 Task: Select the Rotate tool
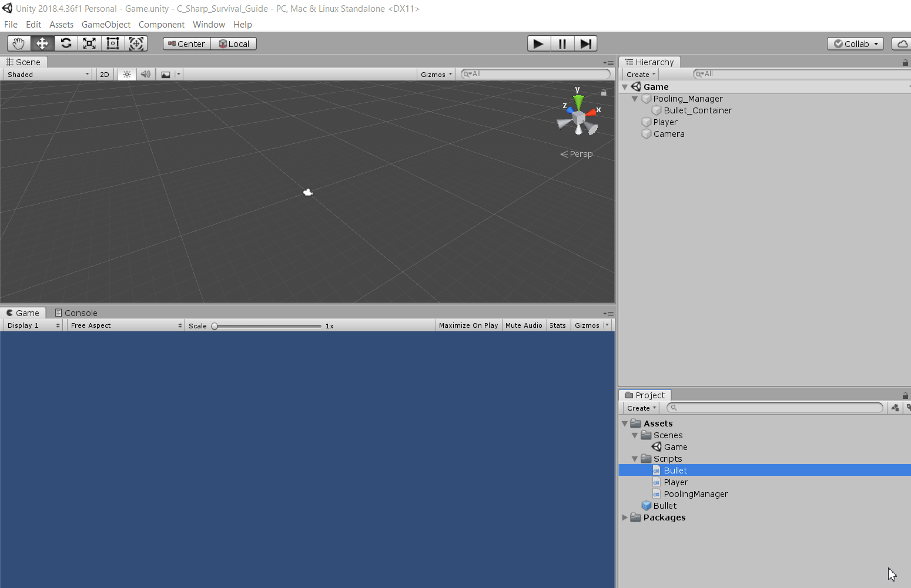[66, 43]
